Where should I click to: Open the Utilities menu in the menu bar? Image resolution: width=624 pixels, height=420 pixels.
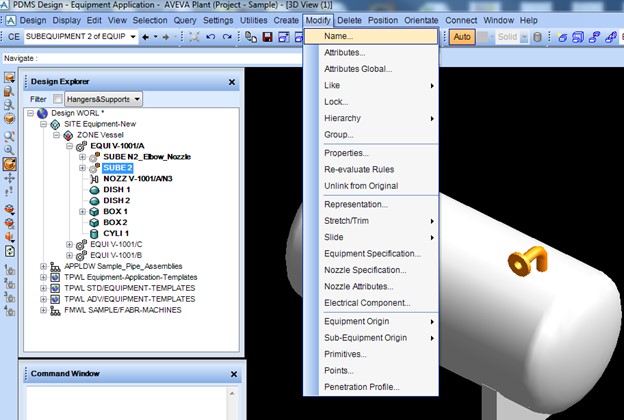pos(252,20)
